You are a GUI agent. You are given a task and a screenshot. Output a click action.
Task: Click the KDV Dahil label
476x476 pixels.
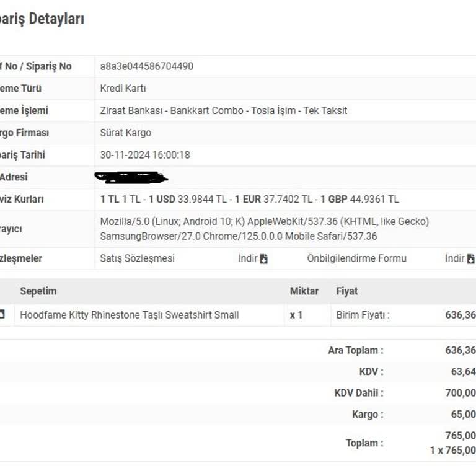click(x=359, y=393)
